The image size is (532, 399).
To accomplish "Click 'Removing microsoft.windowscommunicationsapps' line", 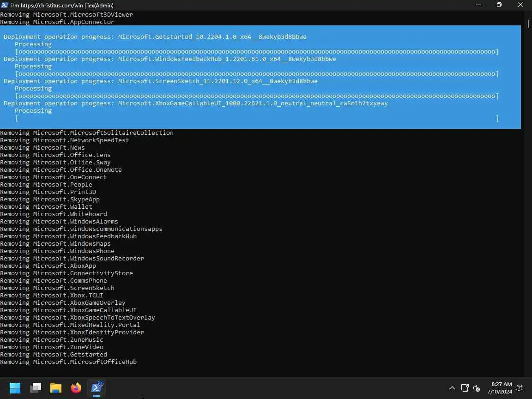I will [x=81, y=229].
